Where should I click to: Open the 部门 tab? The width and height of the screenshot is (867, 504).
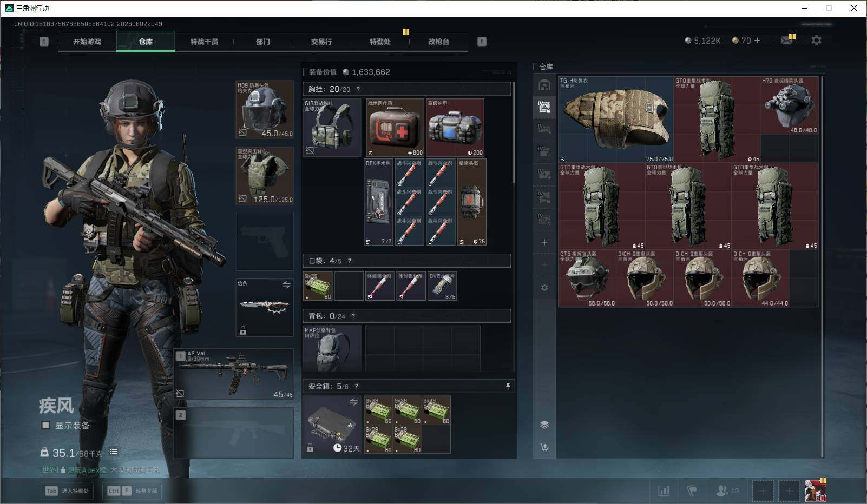[x=263, y=42]
